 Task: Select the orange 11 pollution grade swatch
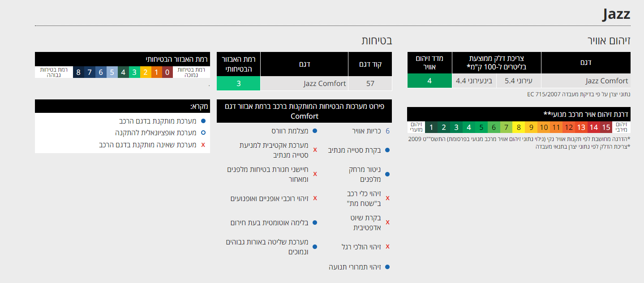556,127
